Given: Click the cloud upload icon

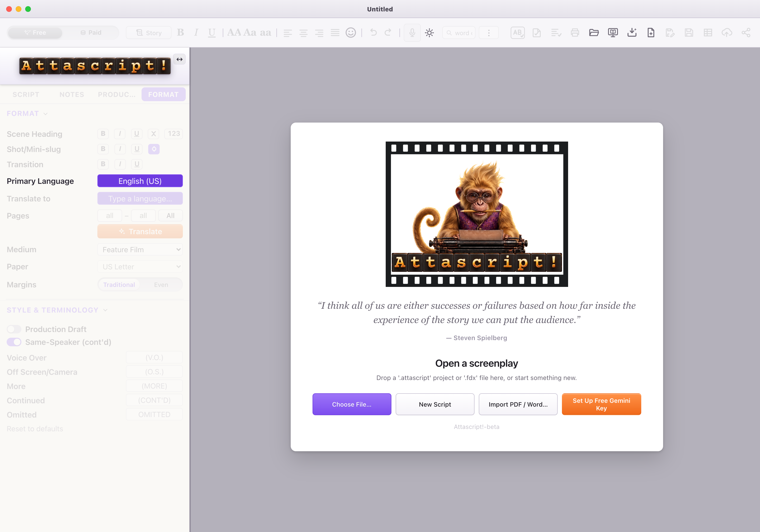Looking at the screenshot, I should pos(727,33).
